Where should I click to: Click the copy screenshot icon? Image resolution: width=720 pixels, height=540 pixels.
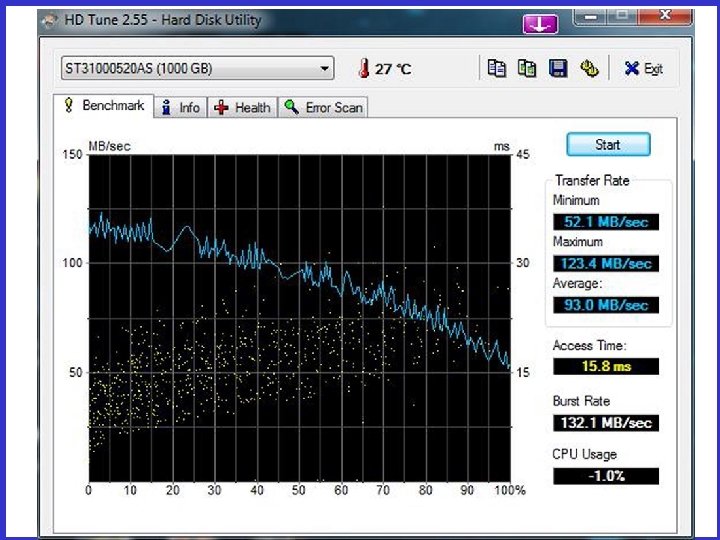pyautogui.click(x=527, y=68)
